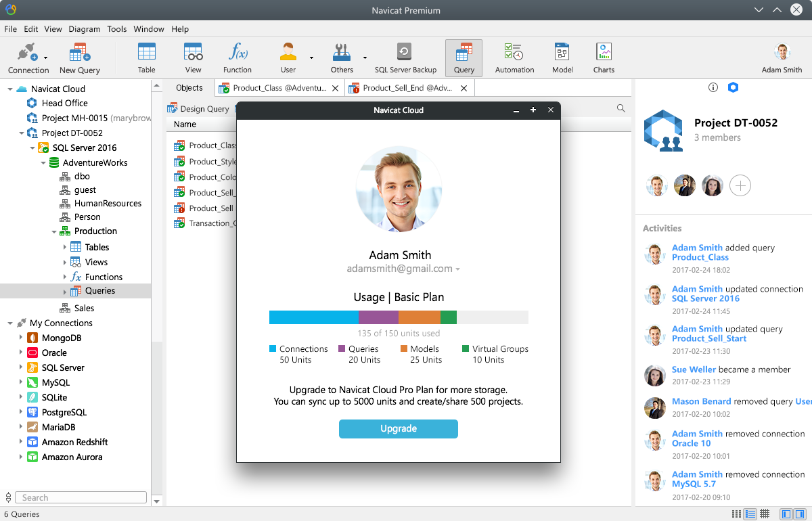Open the Others toolbar dropdown arrow
The image size is (812, 521).
point(365,58)
